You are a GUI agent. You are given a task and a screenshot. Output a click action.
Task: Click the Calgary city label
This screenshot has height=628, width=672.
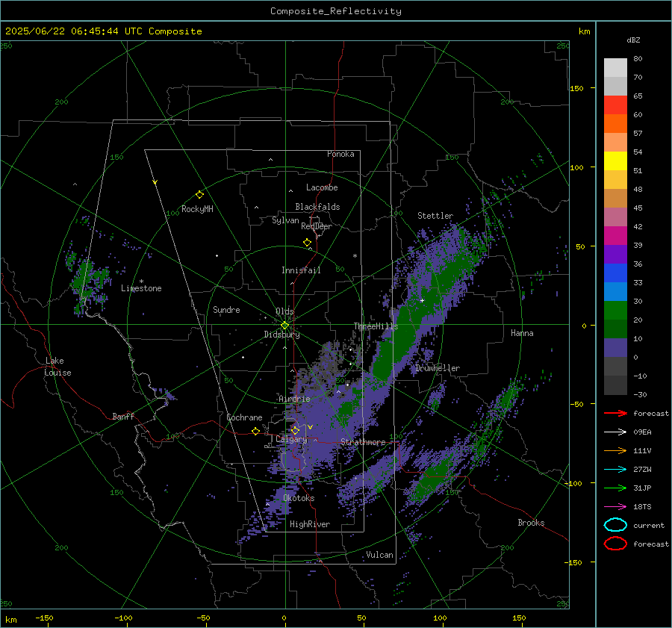(x=291, y=439)
